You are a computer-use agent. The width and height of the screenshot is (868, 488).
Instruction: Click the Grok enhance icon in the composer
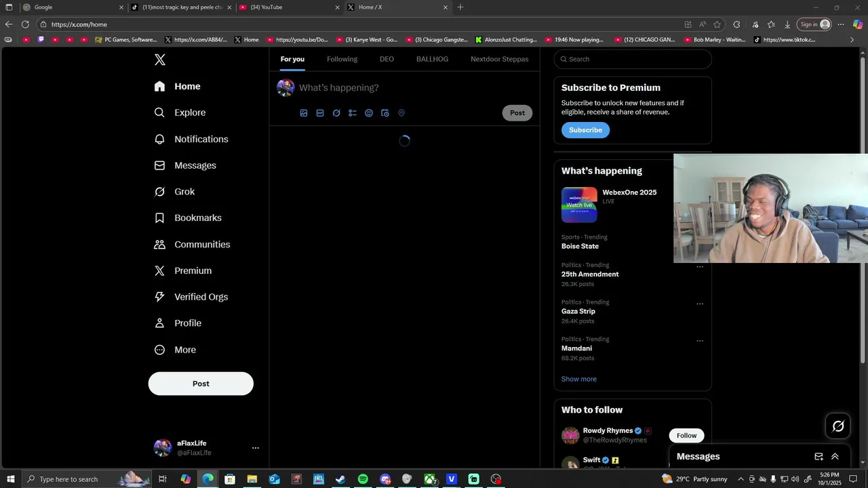click(x=336, y=113)
